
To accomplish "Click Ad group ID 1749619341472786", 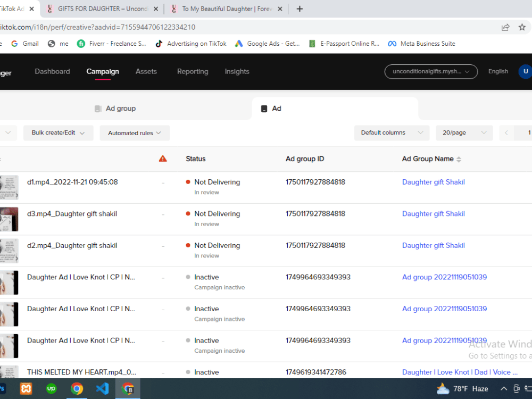I will 315,372.
